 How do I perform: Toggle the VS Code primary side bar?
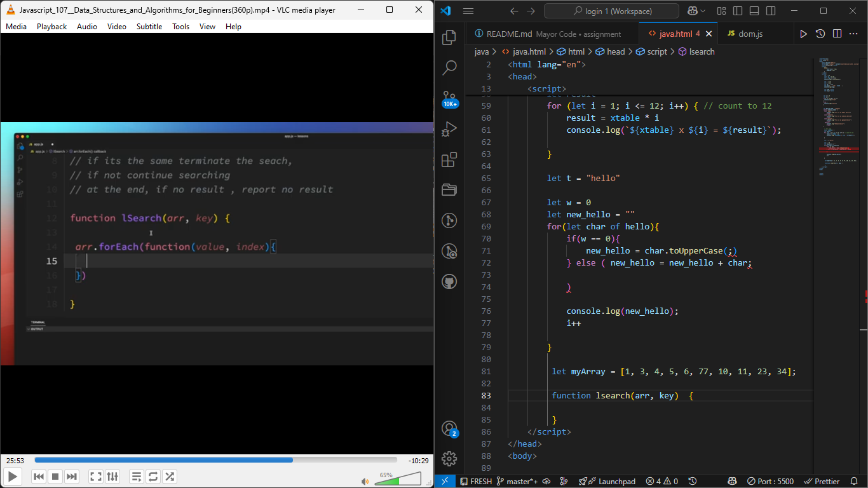pos(737,11)
